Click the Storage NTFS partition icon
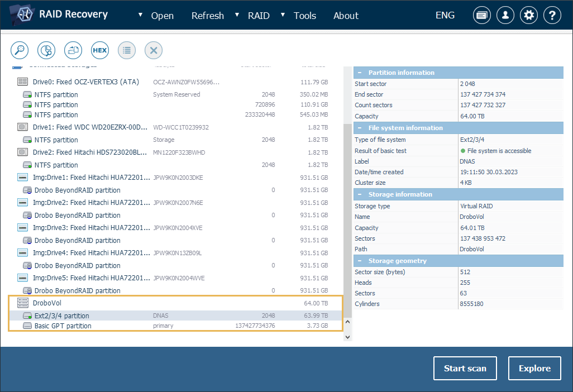This screenshot has width=573, height=392. [27, 140]
